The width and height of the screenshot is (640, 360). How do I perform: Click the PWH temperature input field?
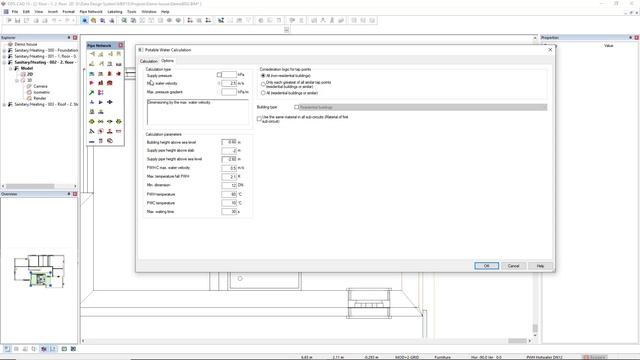[229, 194]
